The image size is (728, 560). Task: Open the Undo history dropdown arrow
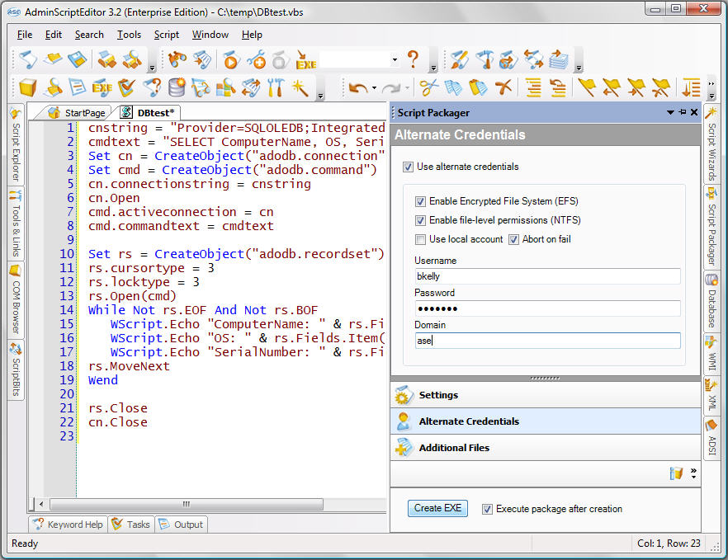tap(374, 87)
